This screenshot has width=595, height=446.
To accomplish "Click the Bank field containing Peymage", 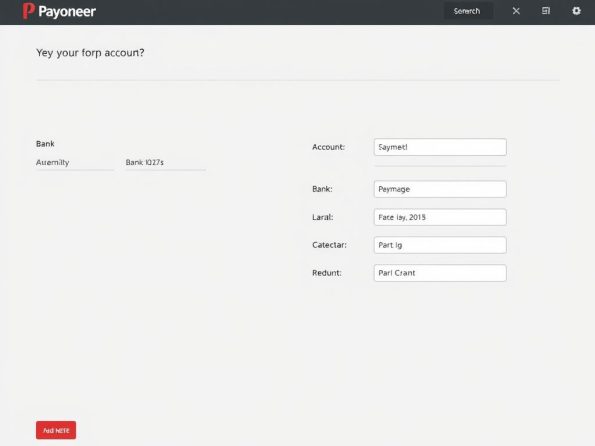I will [x=440, y=189].
